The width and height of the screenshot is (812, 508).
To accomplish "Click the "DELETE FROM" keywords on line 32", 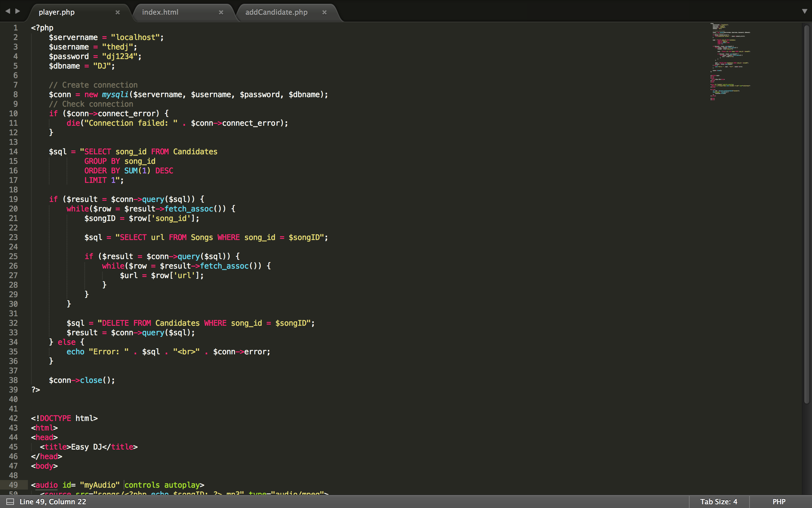I will point(127,323).
